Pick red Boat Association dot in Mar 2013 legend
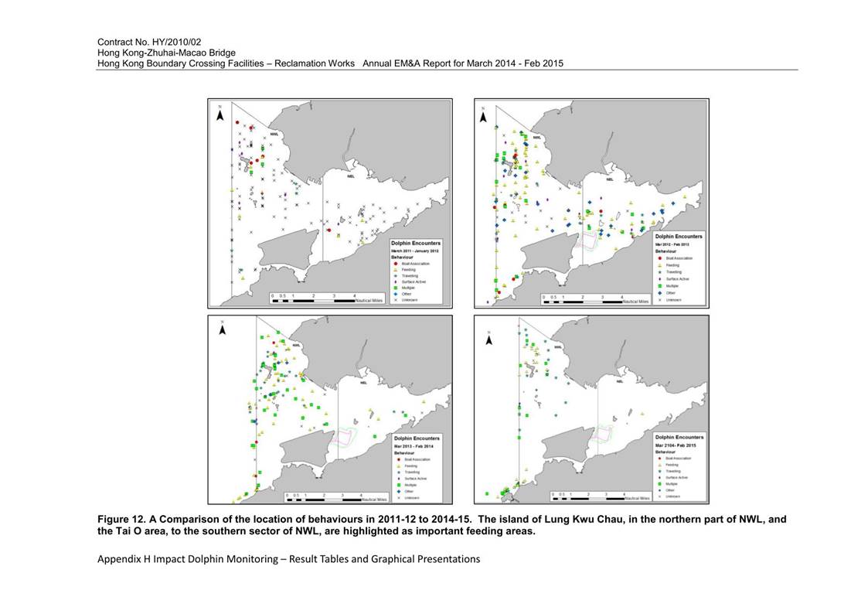The image size is (868, 614). click(398, 459)
